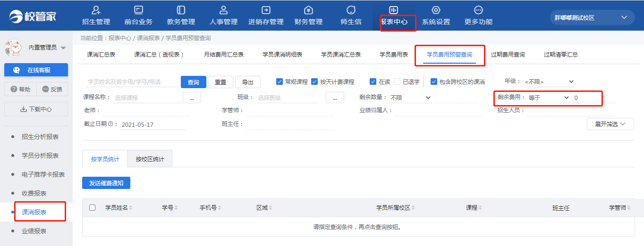Click the 帮助 button

(20, 89)
